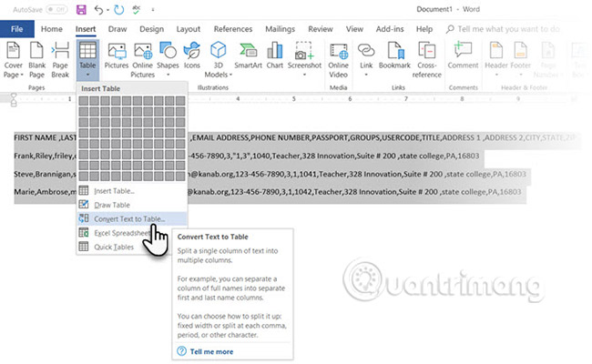Open the Undo history dropdown arrow
592x364 pixels.
click(108, 10)
